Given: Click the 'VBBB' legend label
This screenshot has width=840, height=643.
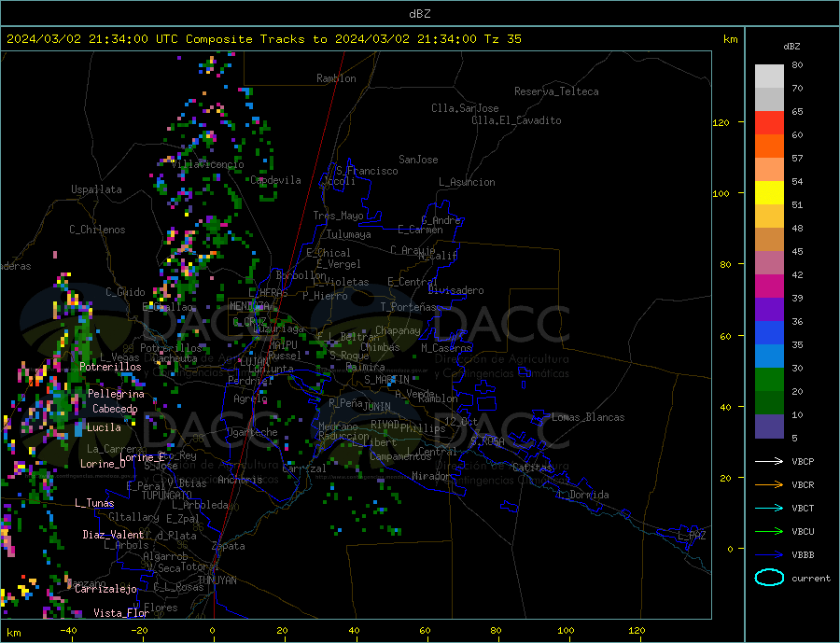Looking at the screenshot, I should coord(803,554).
